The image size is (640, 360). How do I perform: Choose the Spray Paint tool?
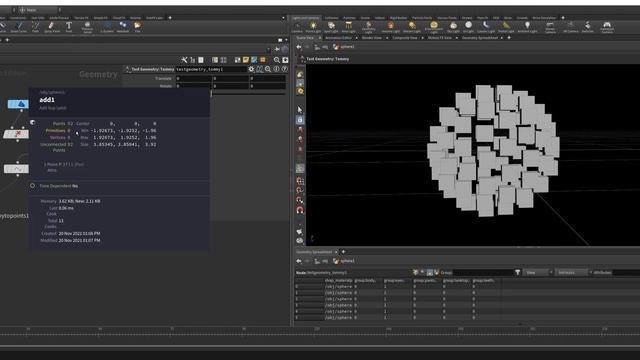click(x=51, y=27)
